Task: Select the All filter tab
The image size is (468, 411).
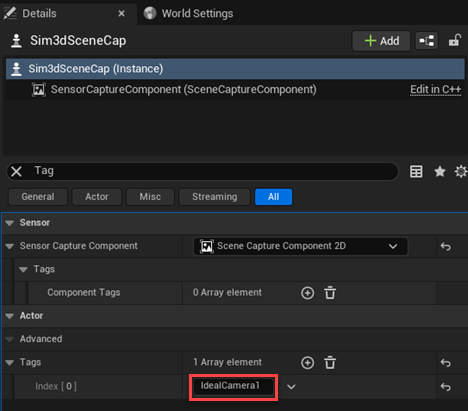Action: click(273, 197)
